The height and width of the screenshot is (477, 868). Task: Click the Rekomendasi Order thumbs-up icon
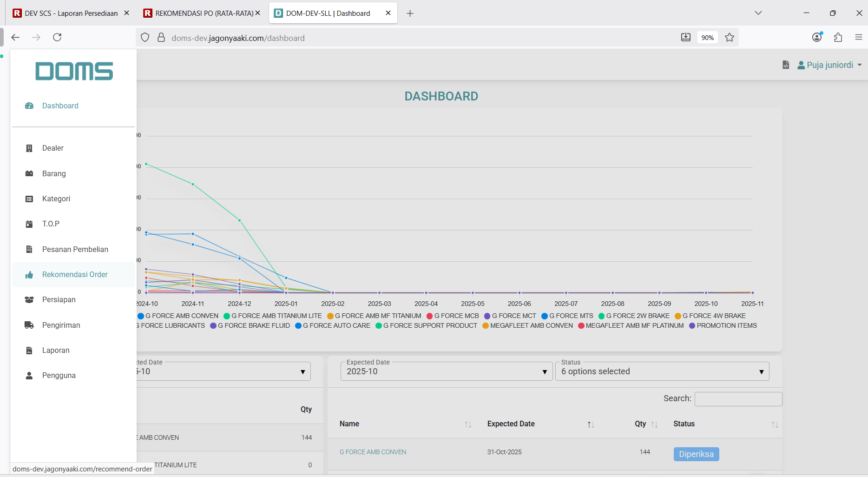29,275
